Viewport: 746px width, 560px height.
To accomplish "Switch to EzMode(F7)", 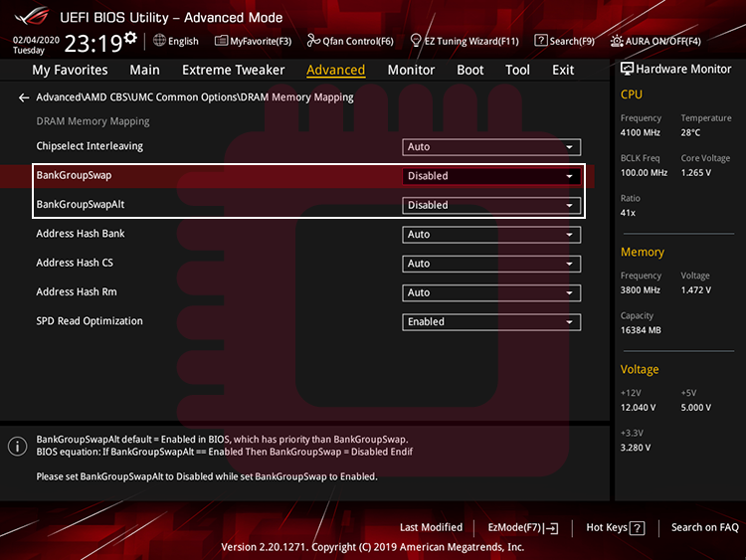I will click(x=522, y=528).
